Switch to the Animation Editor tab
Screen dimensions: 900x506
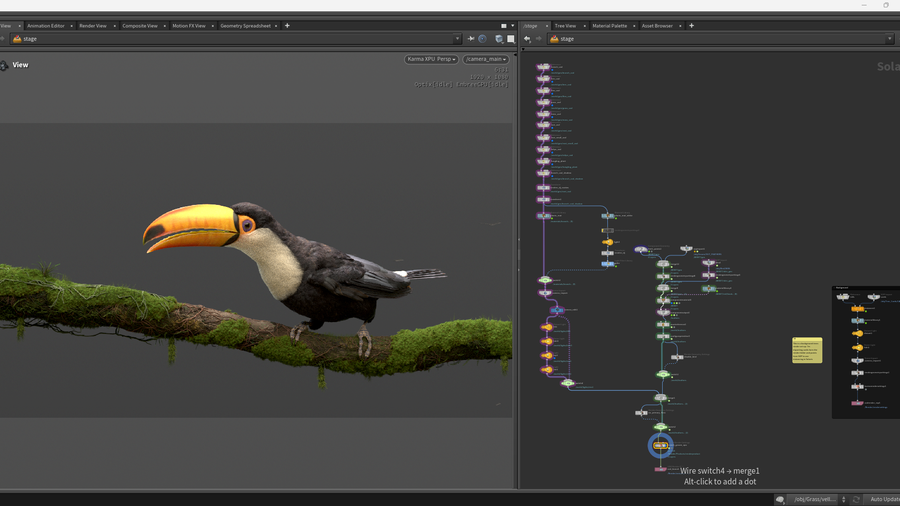[x=46, y=25]
